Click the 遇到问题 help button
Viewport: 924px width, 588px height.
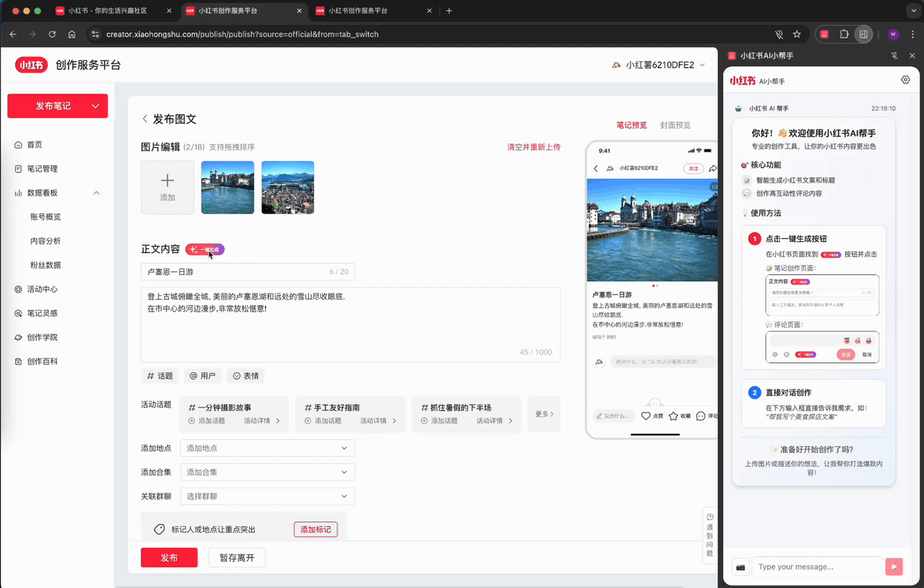coord(710,535)
